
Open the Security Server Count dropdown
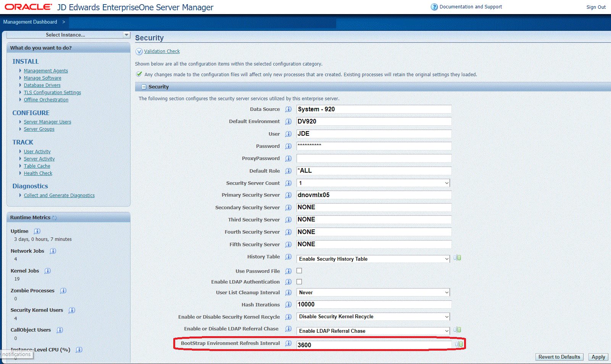[373, 183]
